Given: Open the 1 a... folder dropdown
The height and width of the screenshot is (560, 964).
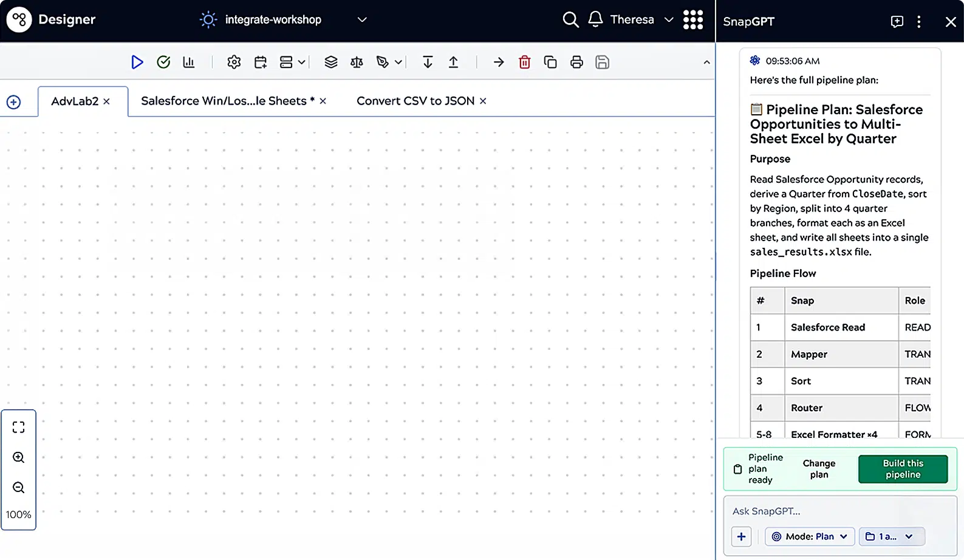Looking at the screenshot, I should (892, 537).
